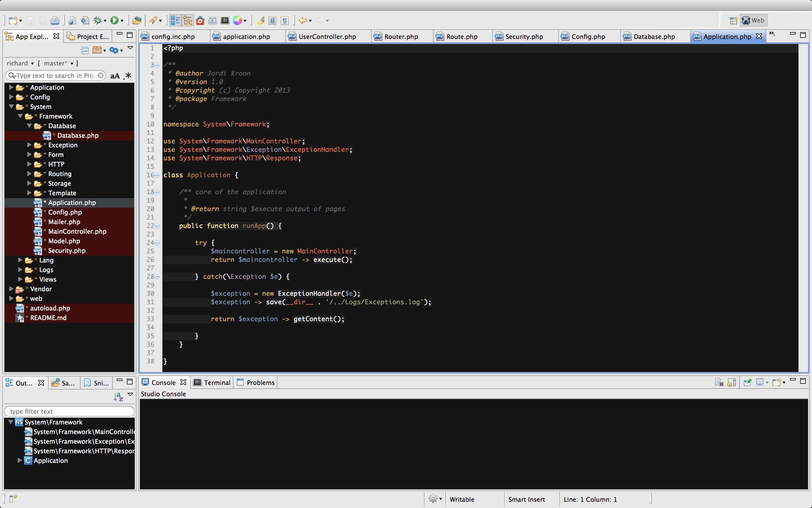812x508 pixels.
Task: Click the New file wizard icon
Action: point(13,21)
